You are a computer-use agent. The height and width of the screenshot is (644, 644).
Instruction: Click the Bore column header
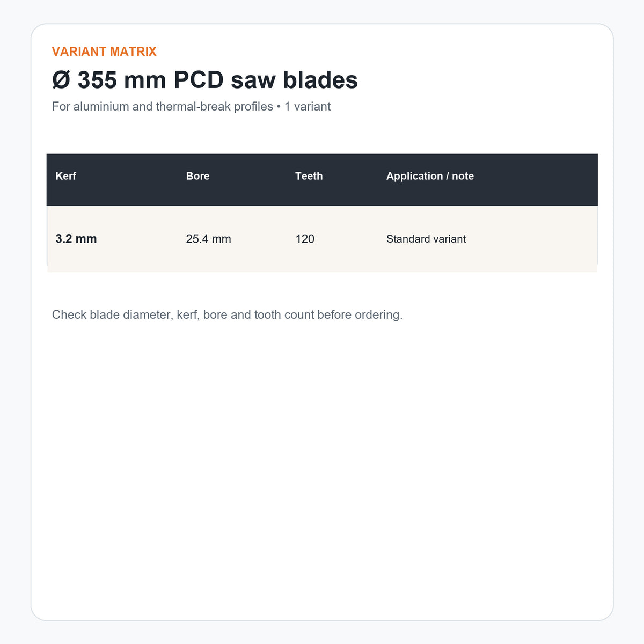(197, 176)
